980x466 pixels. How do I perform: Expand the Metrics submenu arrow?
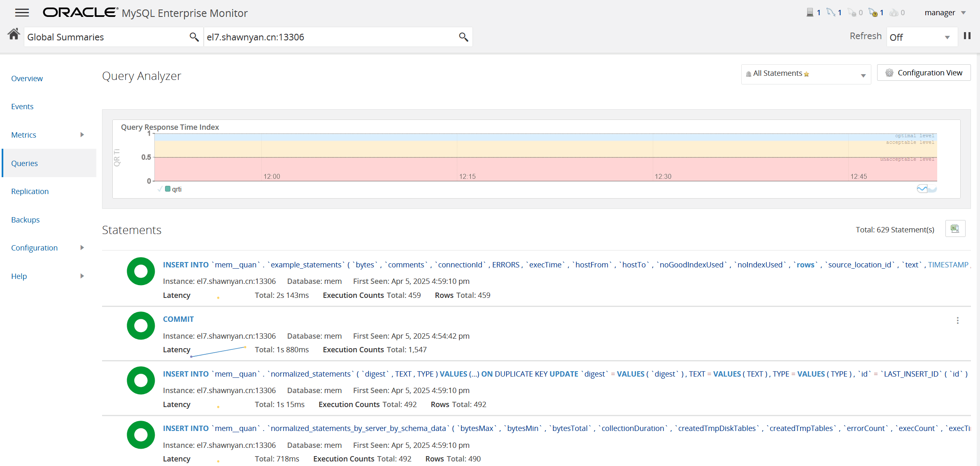82,135
